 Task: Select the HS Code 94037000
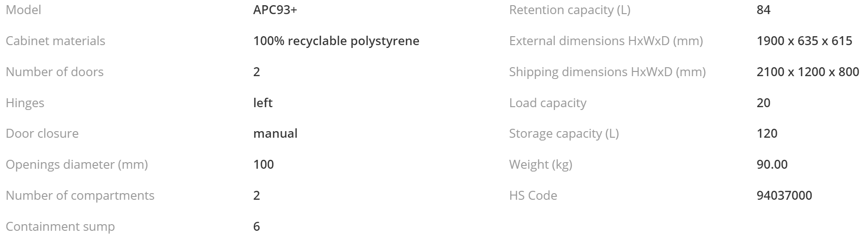point(785,196)
